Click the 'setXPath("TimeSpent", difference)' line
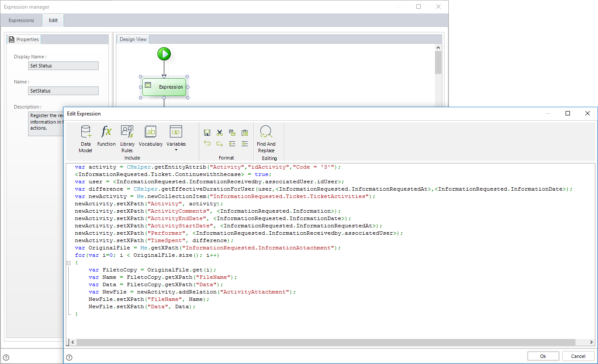The image size is (598, 364). pyautogui.click(x=154, y=240)
